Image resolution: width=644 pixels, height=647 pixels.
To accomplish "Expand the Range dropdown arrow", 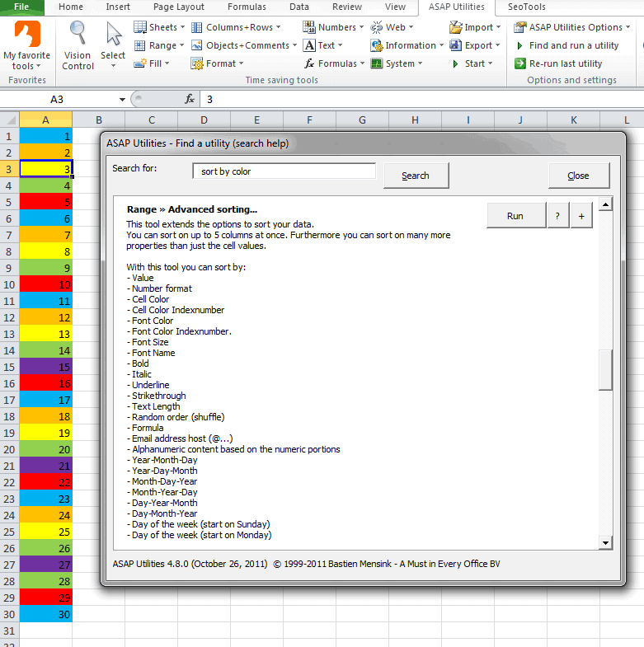I will (181, 45).
